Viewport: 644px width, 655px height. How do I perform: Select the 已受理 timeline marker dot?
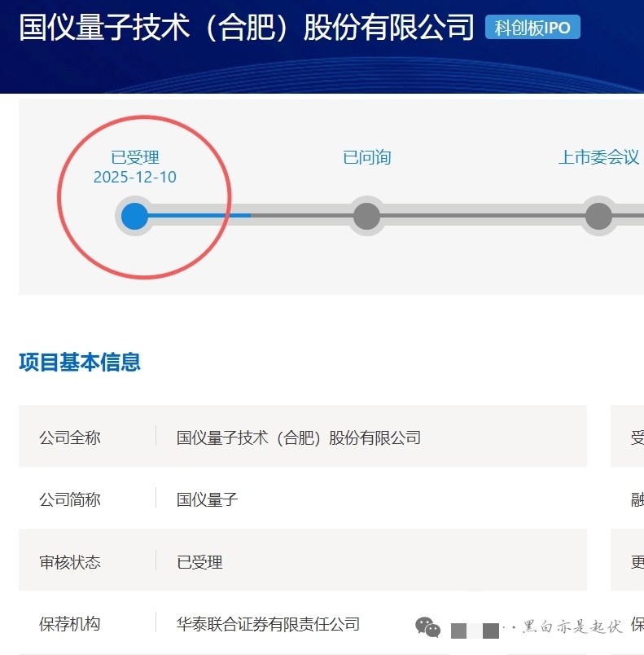(134, 216)
